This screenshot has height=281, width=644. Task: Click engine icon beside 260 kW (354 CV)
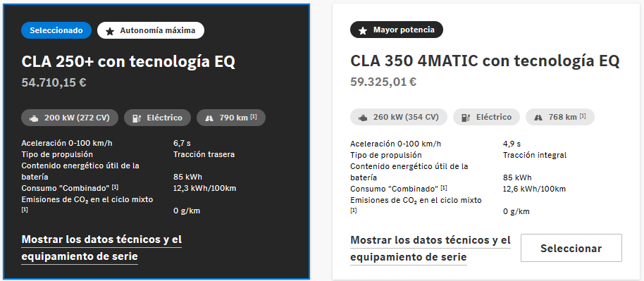pos(363,118)
